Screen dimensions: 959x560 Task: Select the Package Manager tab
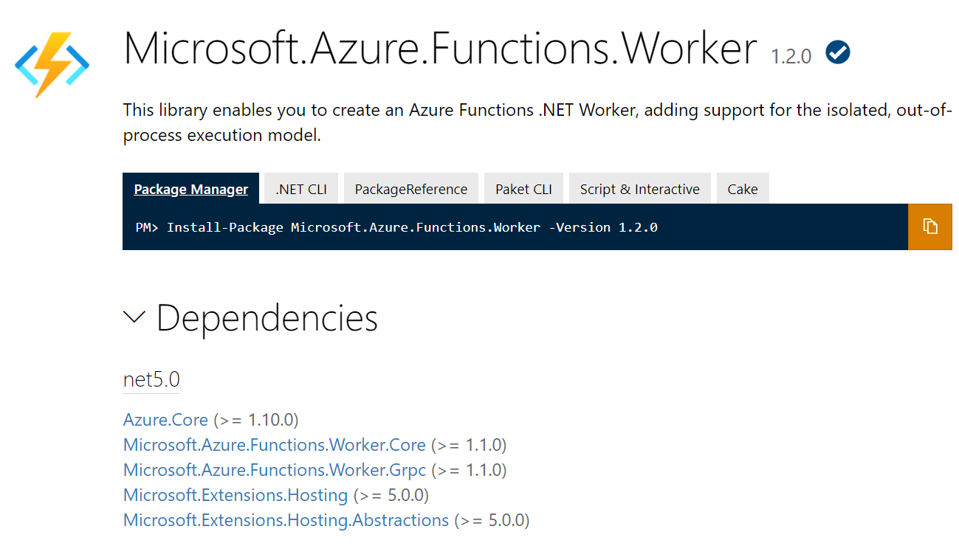tap(190, 189)
